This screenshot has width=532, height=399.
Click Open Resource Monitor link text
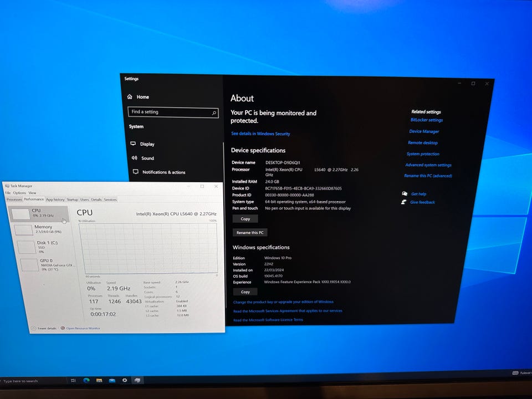[x=83, y=328]
